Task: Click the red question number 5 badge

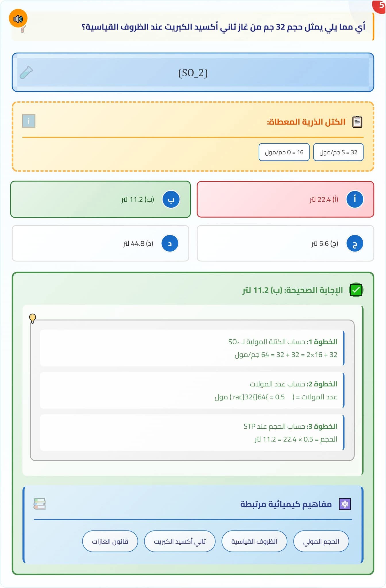Action: (x=380, y=6)
